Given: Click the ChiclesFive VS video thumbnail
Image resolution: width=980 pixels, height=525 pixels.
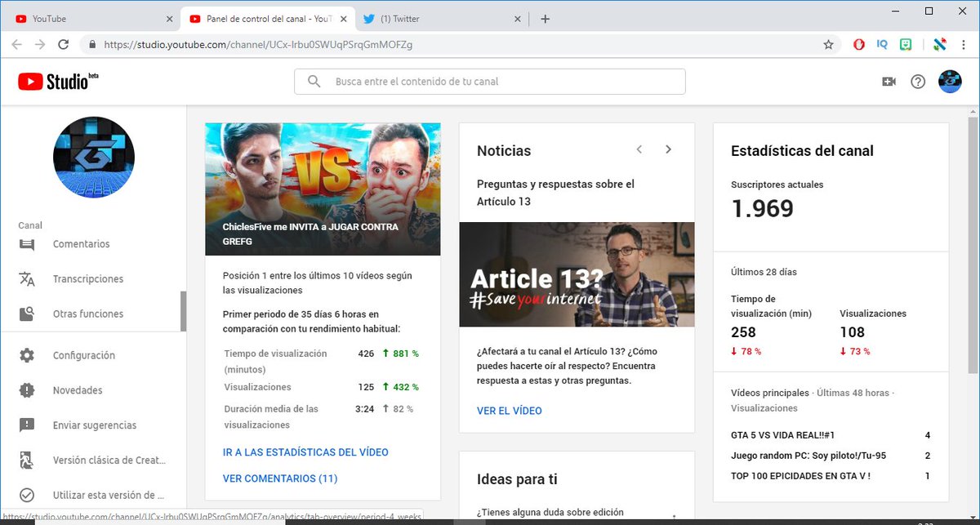Looking at the screenshot, I should click(x=323, y=189).
